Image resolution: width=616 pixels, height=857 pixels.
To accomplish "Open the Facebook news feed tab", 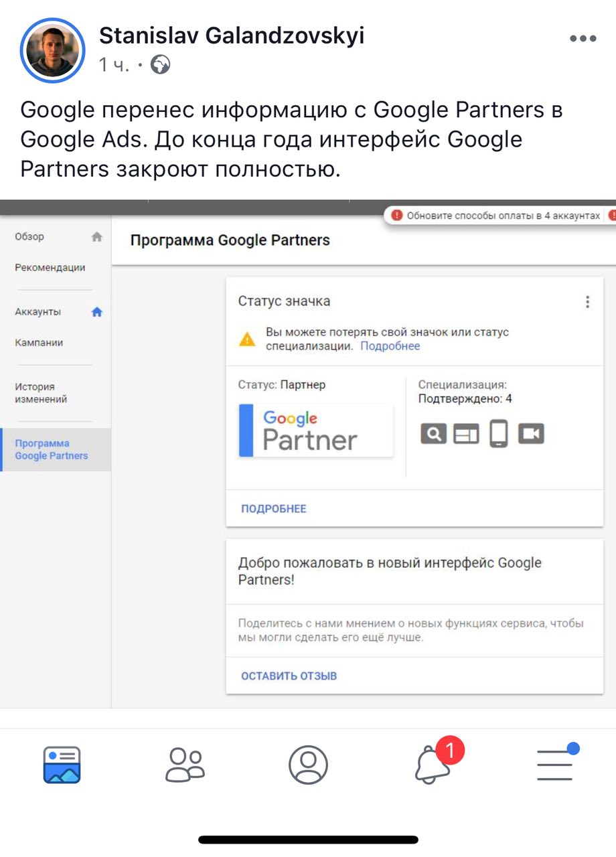I will [62, 765].
